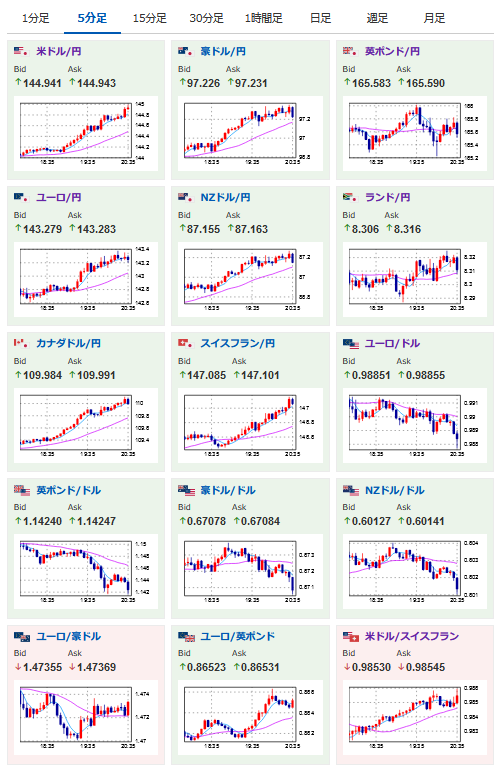499x768 pixels.
Task: Switch to the 月足 monthly tab
Action: pyautogui.click(x=434, y=19)
